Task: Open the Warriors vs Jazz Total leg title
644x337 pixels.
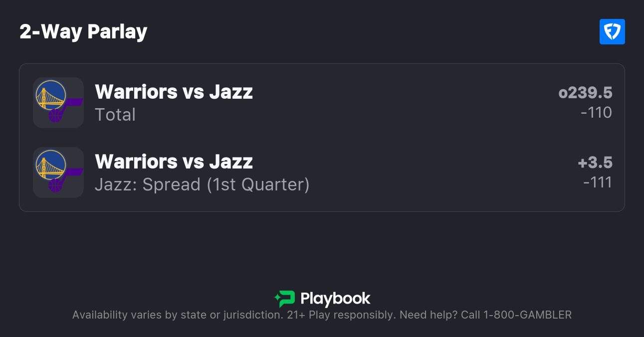Action: click(174, 92)
